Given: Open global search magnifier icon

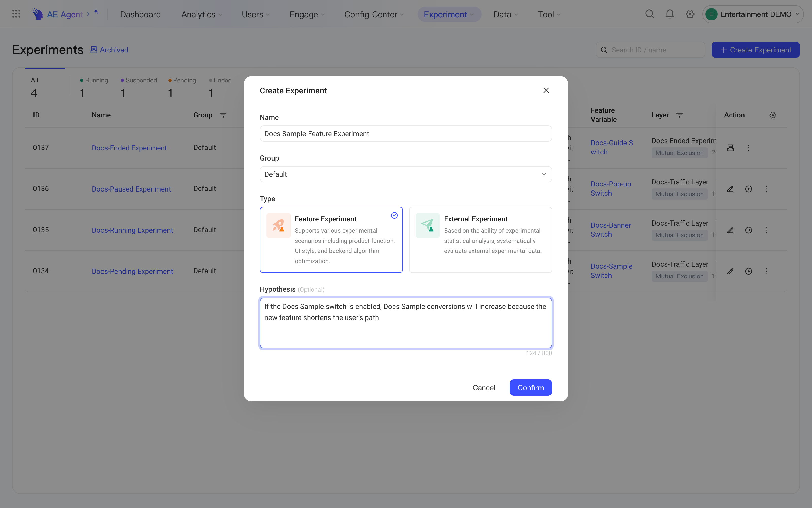Looking at the screenshot, I should click(x=650, y=14).
